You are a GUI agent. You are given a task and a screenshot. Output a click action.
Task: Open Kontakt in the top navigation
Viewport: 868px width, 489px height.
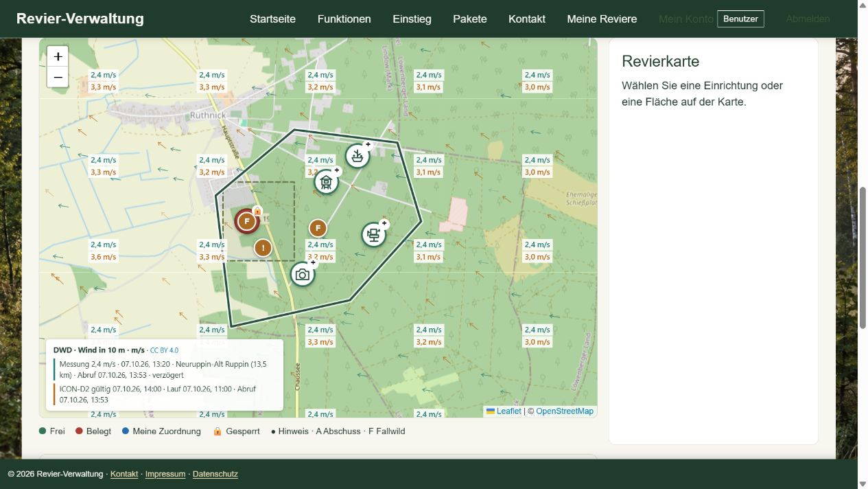(527, 19)
